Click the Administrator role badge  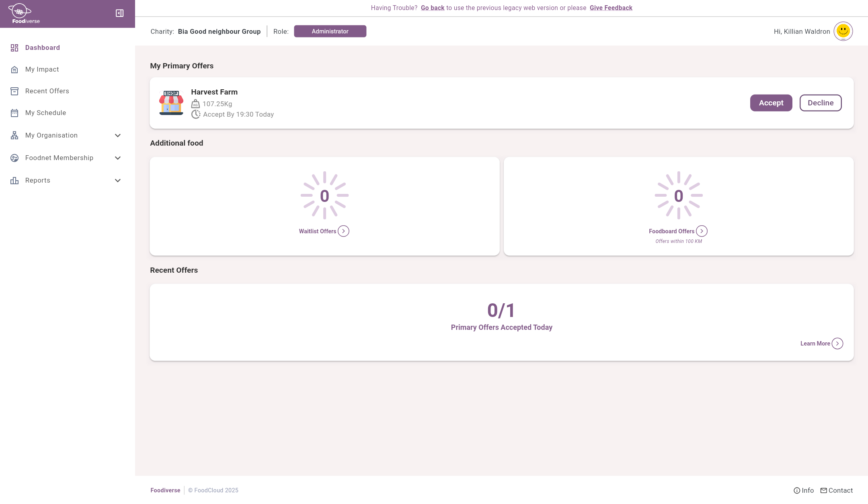[x=330, y=31]
